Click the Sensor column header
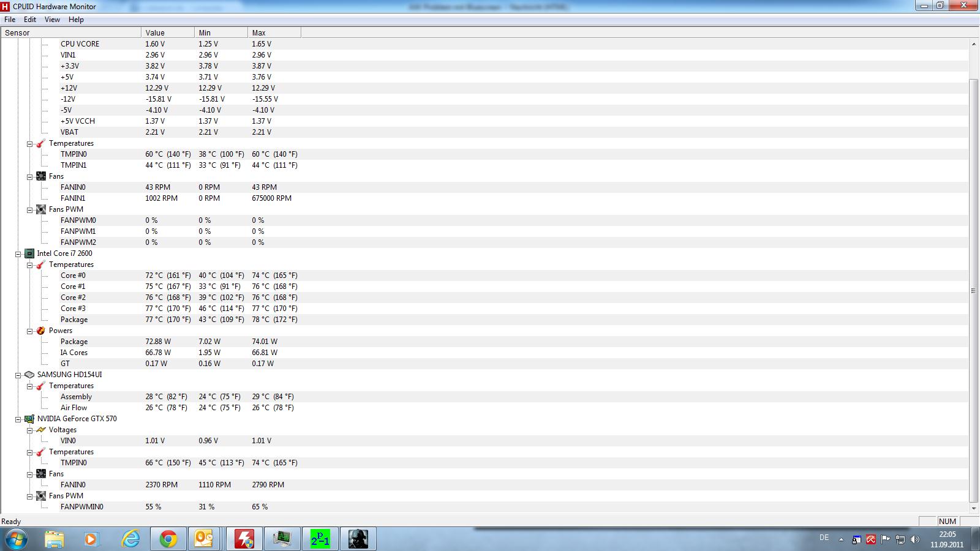 coord(71,33)
